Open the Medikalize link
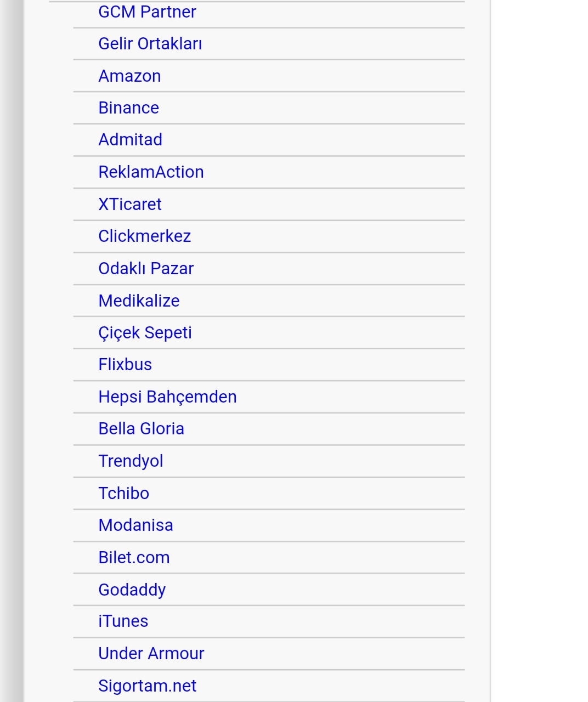The height and width of the screenshot is (702, 588). tap(139, 301)
